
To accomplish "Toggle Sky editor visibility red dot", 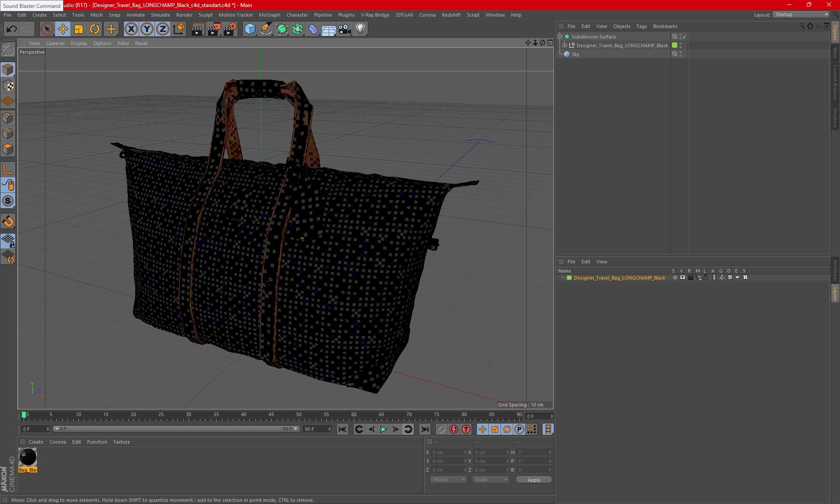I will 680,52.
